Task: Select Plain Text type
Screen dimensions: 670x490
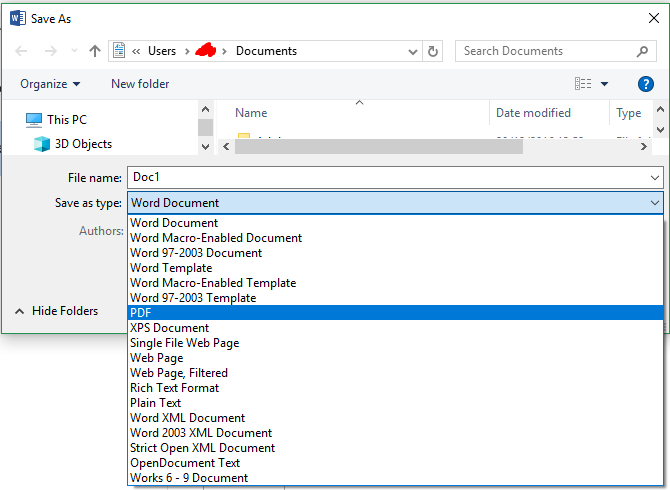Action: click(396, 403)
